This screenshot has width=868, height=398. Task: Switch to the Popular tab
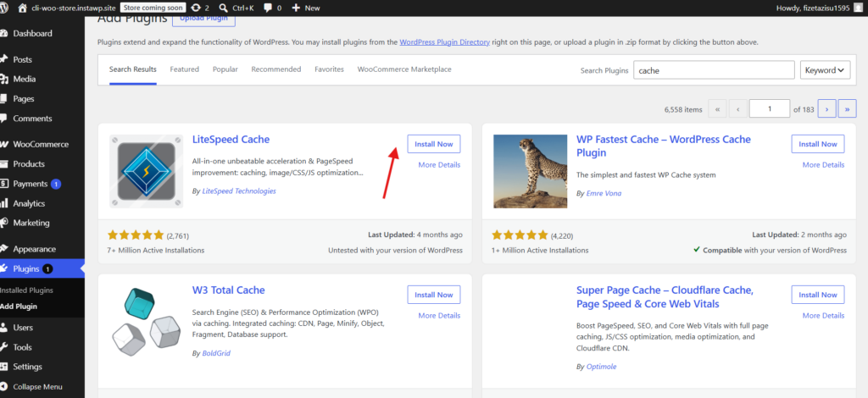(x=225, y=69)
